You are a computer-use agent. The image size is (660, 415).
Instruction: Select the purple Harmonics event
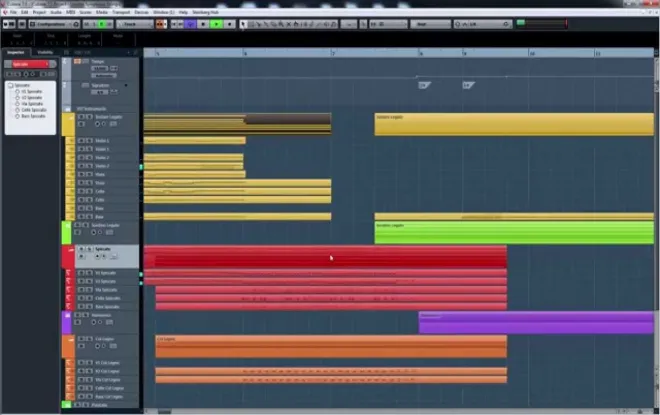pyautogui.click(x=536, y=322)
